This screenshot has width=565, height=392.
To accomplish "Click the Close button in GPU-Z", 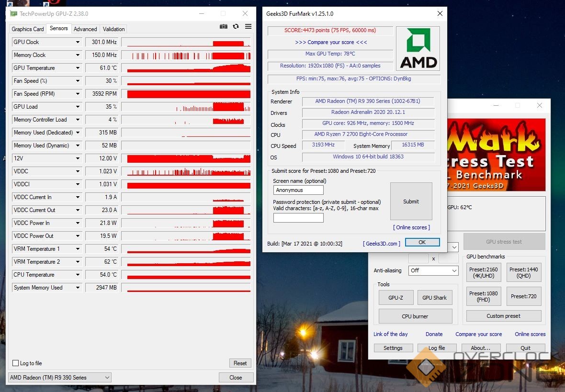I will point(236,378).
